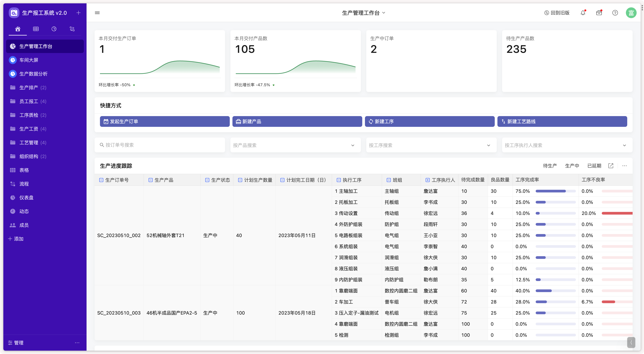This screenshot has height=354, width=644.
Task: Open the 按产品搜索 dropdown
Action: coord(296,145)
